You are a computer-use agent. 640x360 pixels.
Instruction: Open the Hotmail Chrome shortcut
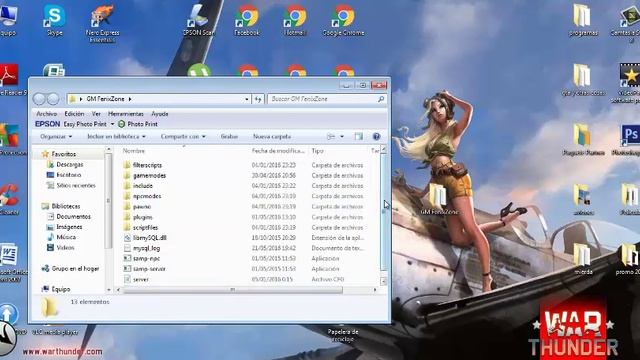tap(295, 20)
